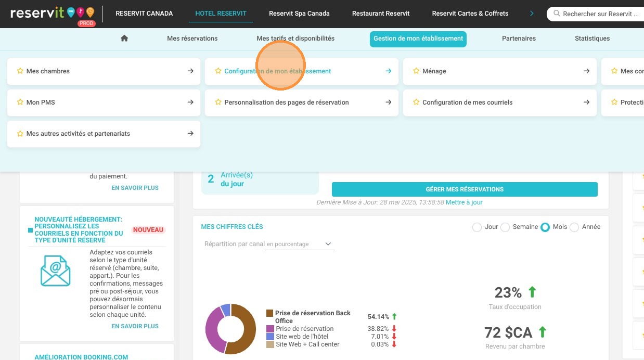
Task: Click the green arrow beside 23% occupancy
Action: [x=532, y=292]
